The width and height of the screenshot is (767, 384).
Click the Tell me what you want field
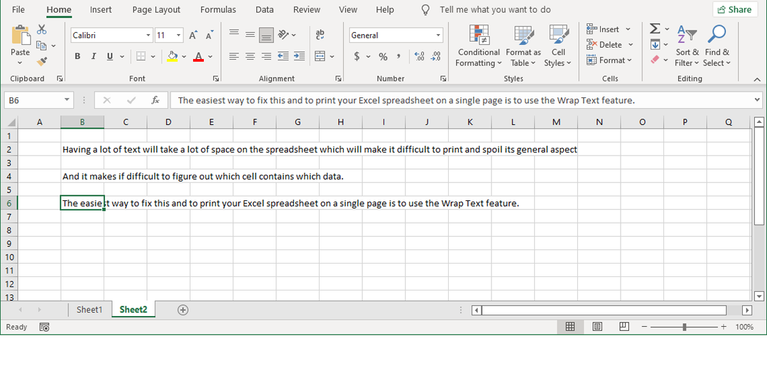tap(495, 10)
